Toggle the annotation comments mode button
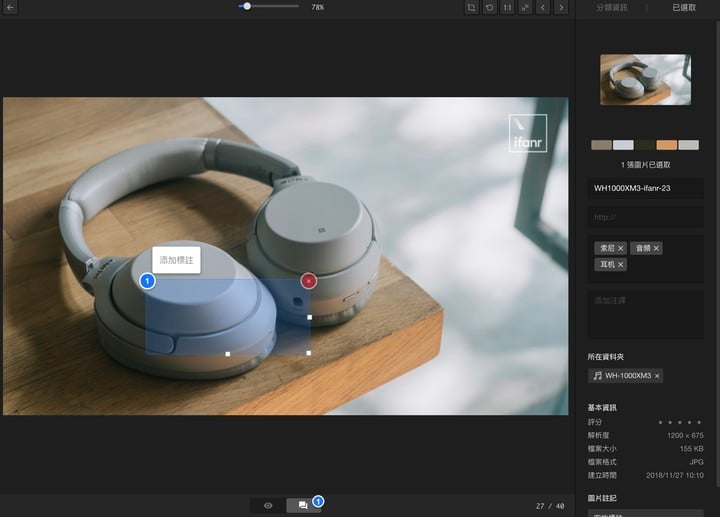This screenshot has height=517, width=720. pyautogui.click(x=303, y=506)
